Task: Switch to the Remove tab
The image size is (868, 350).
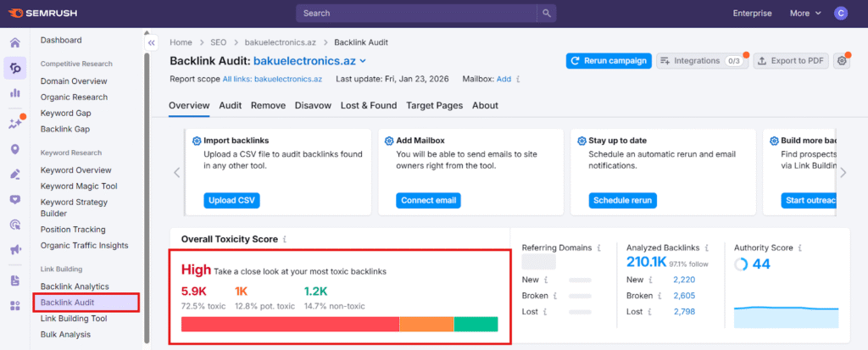Action: [269, 105]
